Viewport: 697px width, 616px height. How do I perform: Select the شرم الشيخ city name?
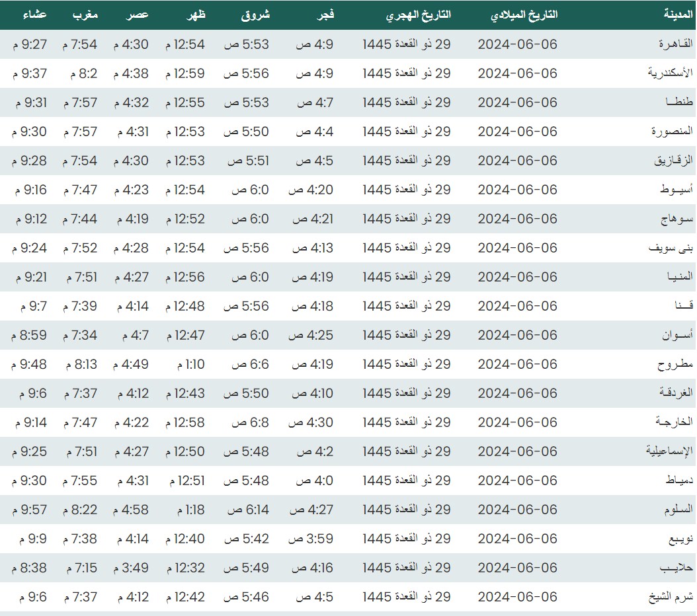click(671, 597)
